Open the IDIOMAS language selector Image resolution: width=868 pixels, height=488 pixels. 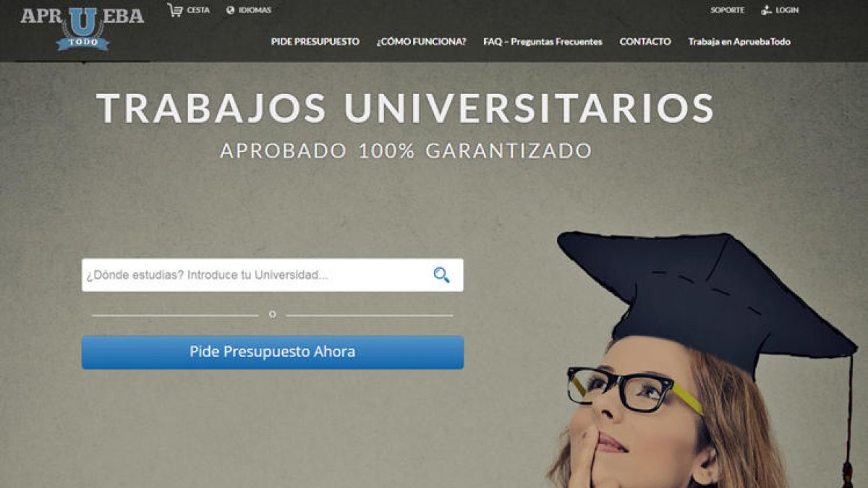click(x=255, y=10)
